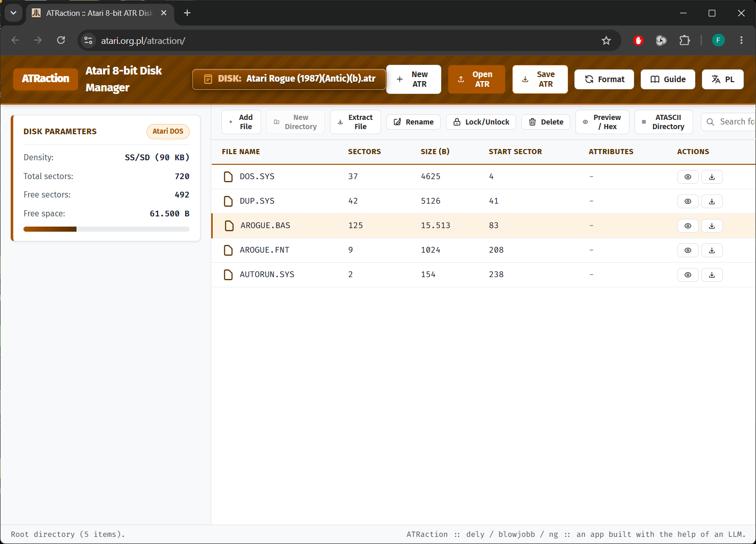Open the red hand ad-blocker extension
Image resolution: width=756 pixels, height=544 pixels.
click(638, 40)
